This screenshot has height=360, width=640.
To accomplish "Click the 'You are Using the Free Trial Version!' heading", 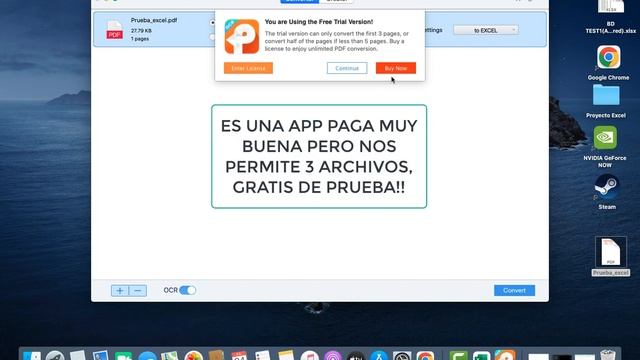I will tap(319, 22).
